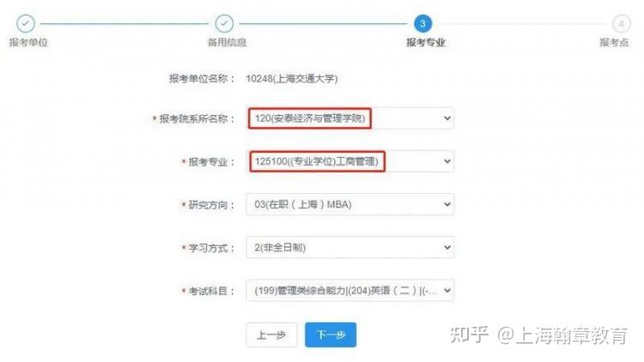Image resolution: width=644 pixels, height=362 pixels.
Task: Click the step 3 blue circle
Action: (422, 23)
